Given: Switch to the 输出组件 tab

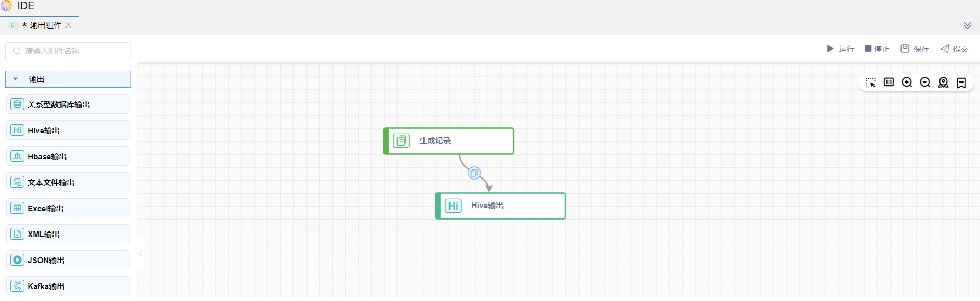Looking at the screenshot, I should pyautogui.click(x=45, y=25).
